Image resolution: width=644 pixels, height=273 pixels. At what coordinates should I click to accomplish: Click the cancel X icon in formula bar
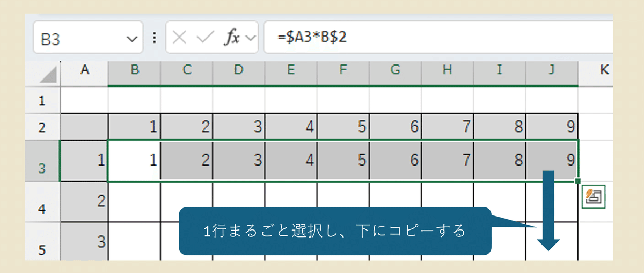pyautogui.click(x=180, y=38)
